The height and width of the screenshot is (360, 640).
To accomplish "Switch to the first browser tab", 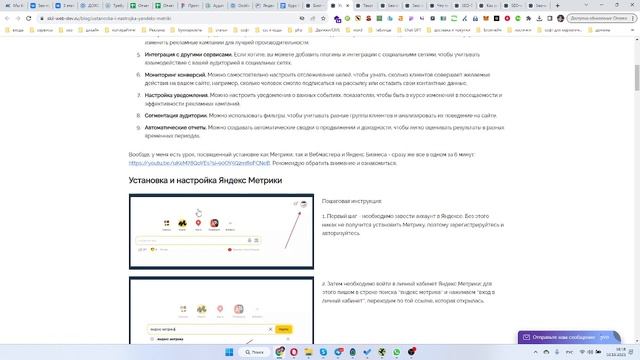I will (14, 6).
